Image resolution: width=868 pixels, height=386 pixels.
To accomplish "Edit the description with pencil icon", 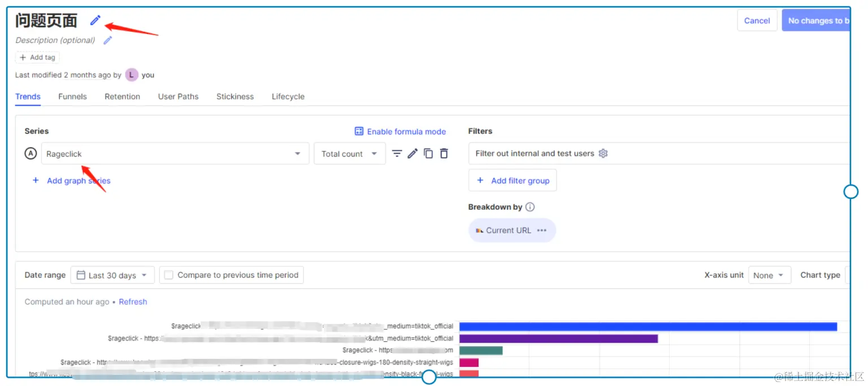I will tap(108, 40).
